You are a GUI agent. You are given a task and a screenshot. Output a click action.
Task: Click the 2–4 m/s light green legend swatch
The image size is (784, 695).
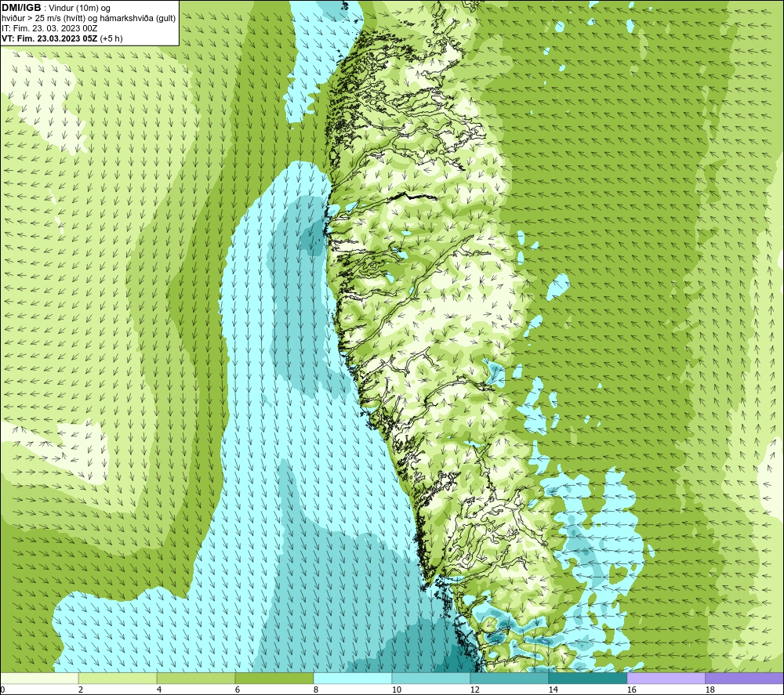[x=118, y=679]
